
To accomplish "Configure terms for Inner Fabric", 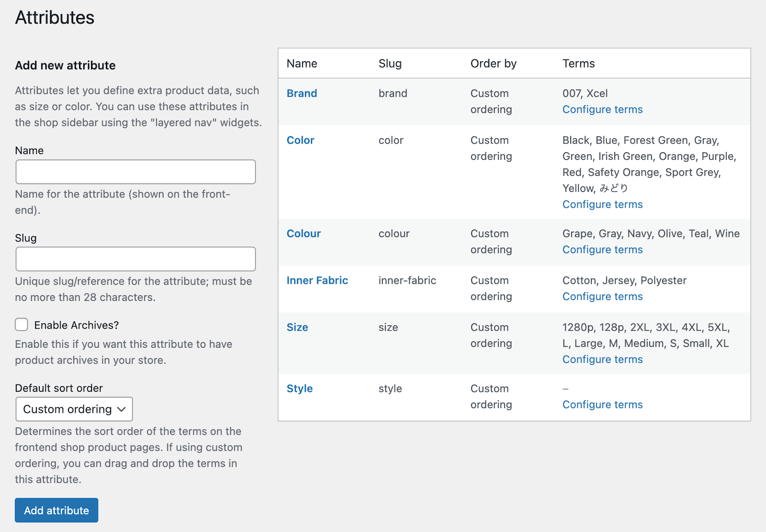I will click(602, 297).
